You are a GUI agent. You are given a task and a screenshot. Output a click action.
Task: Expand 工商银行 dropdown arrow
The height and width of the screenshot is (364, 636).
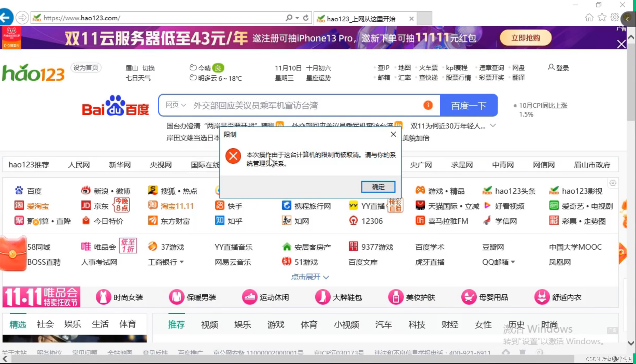tap(182, 262)
